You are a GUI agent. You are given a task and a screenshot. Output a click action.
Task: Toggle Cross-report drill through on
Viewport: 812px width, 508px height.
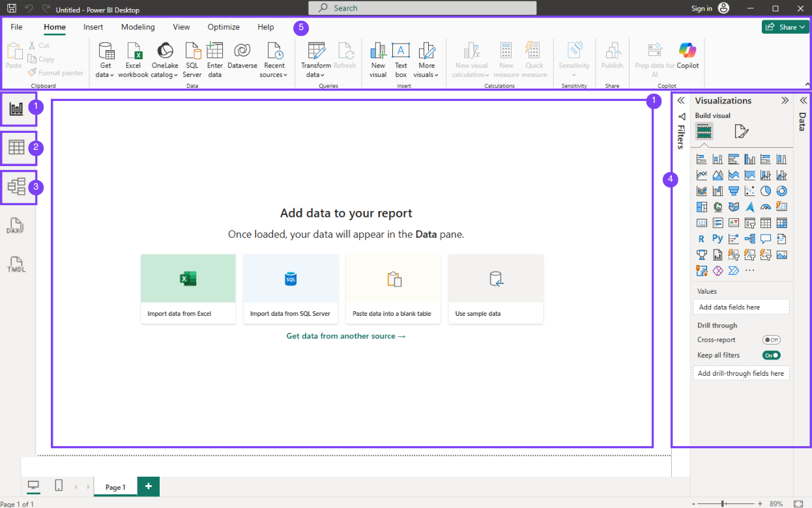772,339
